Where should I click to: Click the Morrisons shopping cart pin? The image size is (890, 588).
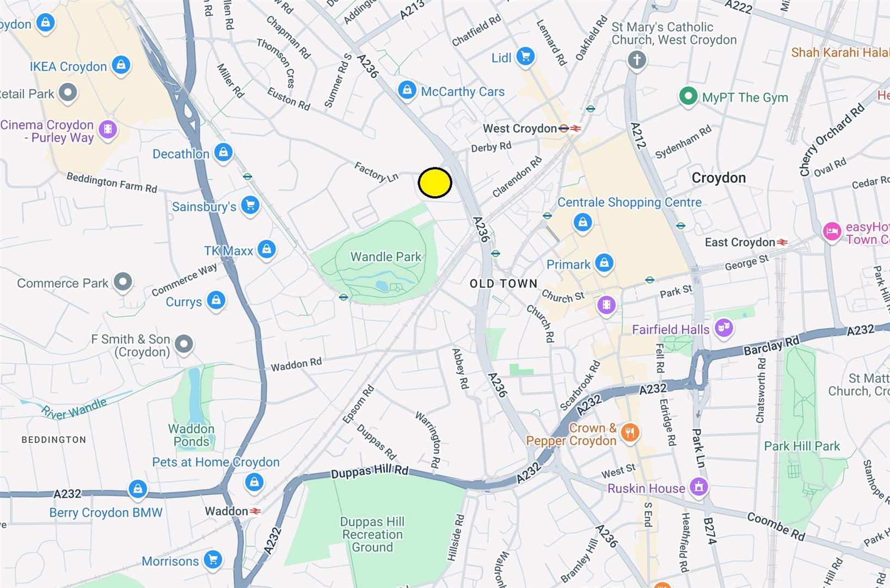(x=213, y=560)
